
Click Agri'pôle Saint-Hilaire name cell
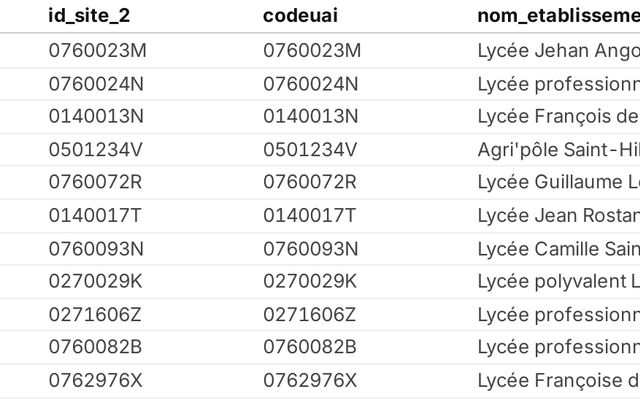tap(558, 150)
